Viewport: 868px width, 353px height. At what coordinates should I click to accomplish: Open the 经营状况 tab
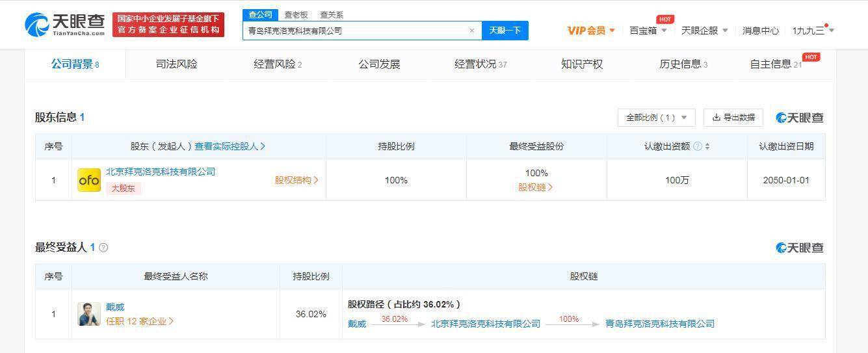pyautogui.click(x=480, y=64)
